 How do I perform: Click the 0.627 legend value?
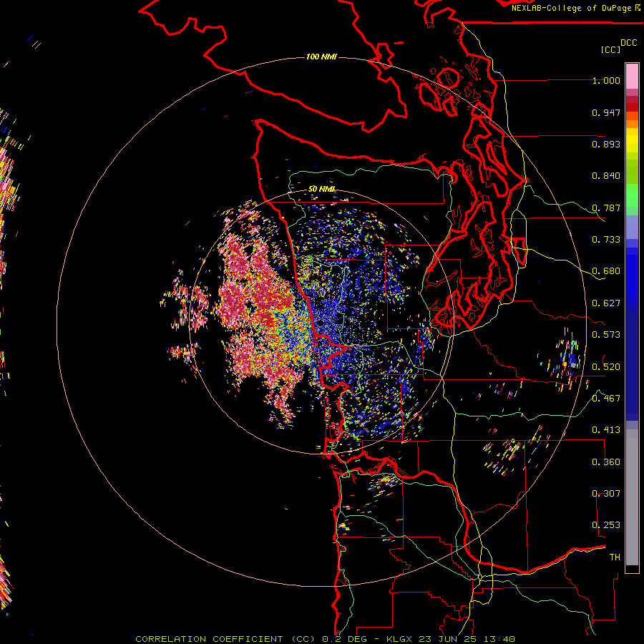pyautogui.click(x=606, y=303)
